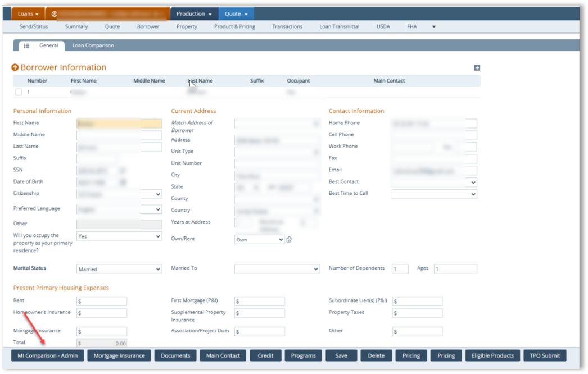Open the Date of Birth calendar icon
The height and width of the screenshot is (374, 588).
tap(123, 183)
